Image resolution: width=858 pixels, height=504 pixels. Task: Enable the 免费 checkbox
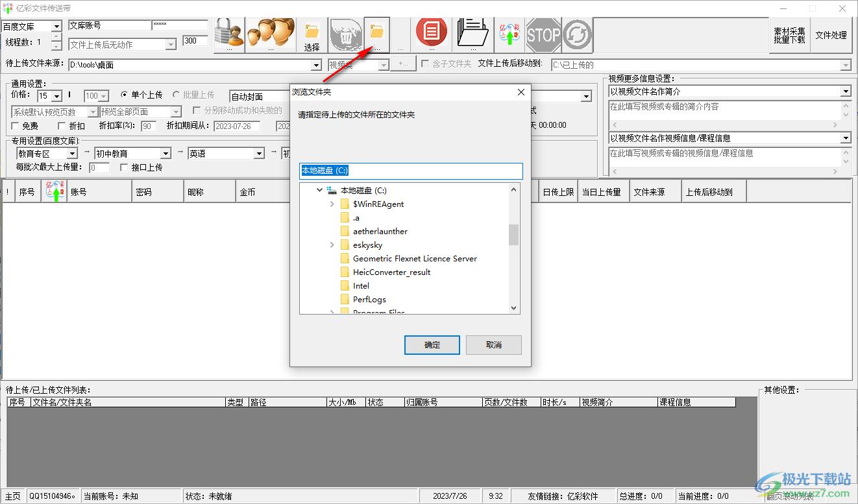point(16,126)
